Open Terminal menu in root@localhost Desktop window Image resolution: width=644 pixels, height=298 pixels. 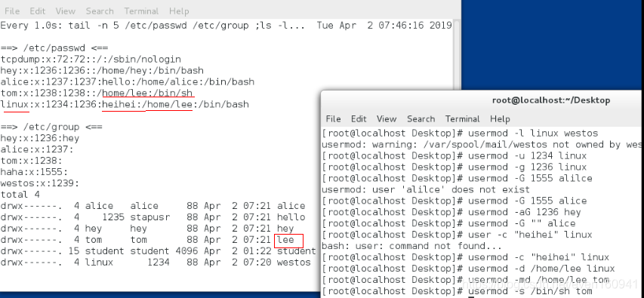[463, 118]
